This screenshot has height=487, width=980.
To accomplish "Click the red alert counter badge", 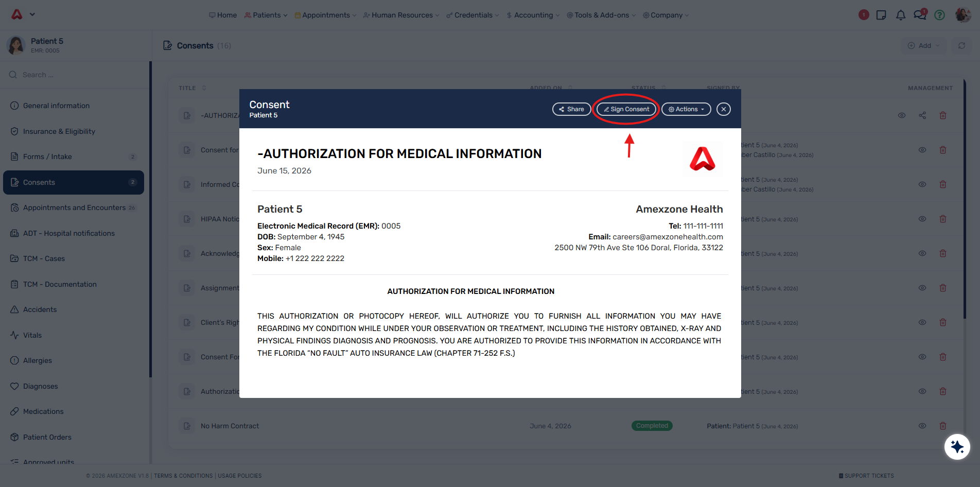I will [x=864, y=15].
